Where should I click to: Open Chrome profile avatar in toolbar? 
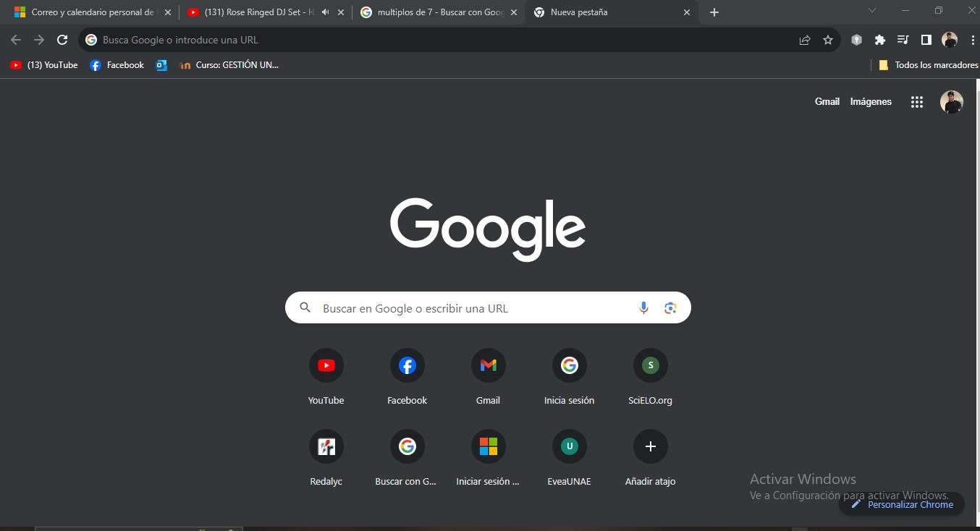click(950, 40)
